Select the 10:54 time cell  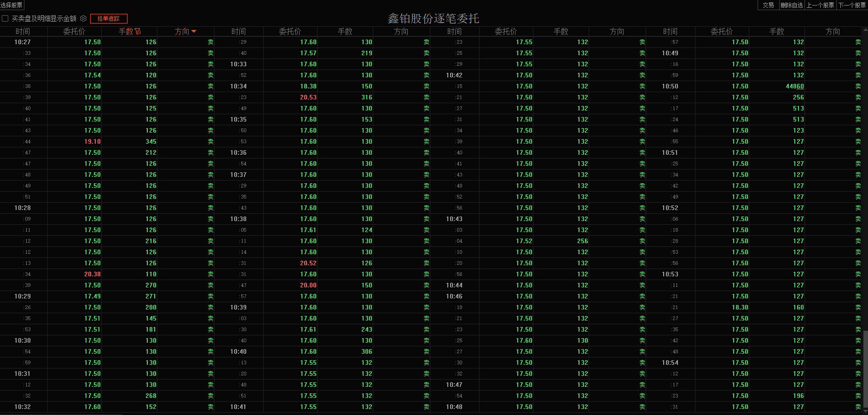pos(670,362)
